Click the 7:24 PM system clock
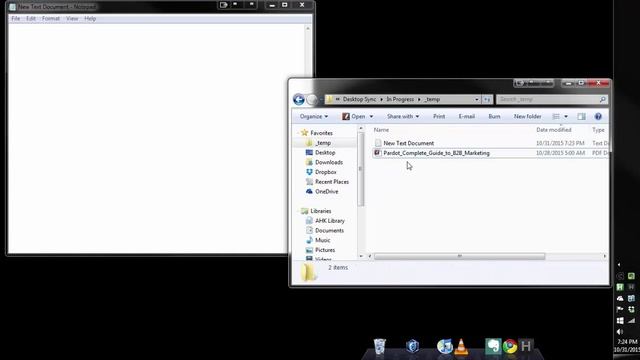Image resolution: width=640 pixels, height=360 pixels. (x=627, y=342)
